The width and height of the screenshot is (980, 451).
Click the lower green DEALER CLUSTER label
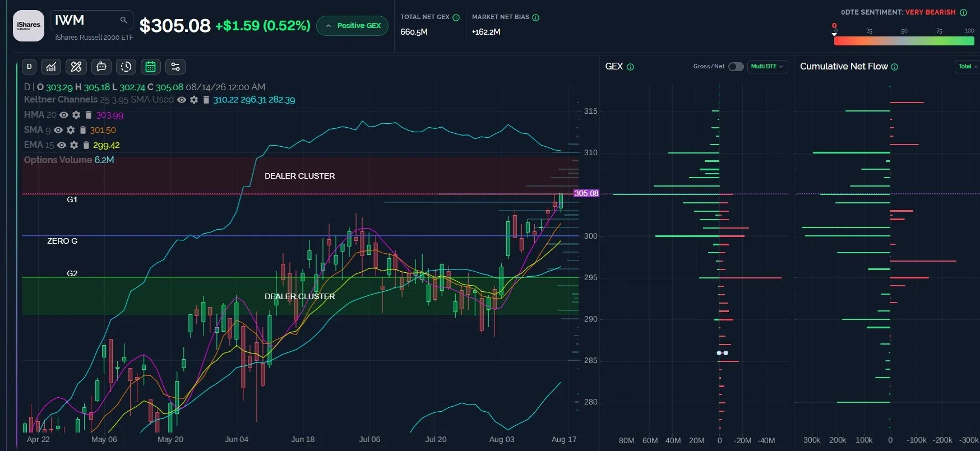[x=300, y=296]
